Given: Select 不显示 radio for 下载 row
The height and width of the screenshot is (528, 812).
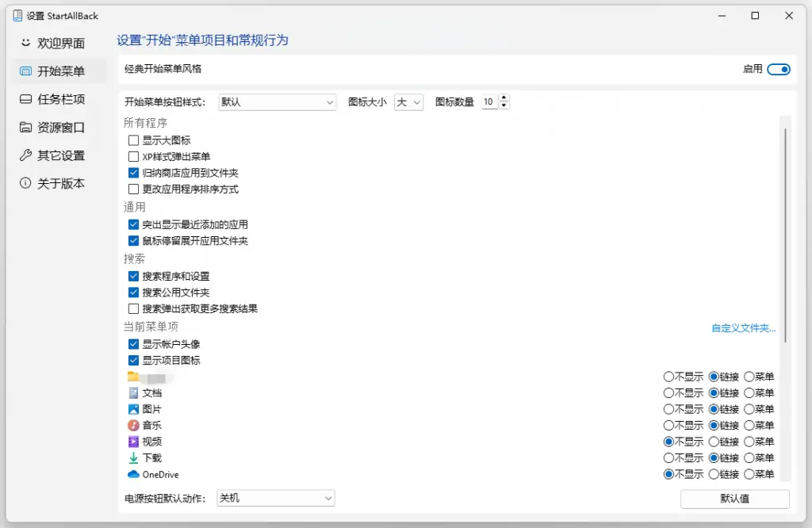Looking at the screenshot, I should coord(668,457).
